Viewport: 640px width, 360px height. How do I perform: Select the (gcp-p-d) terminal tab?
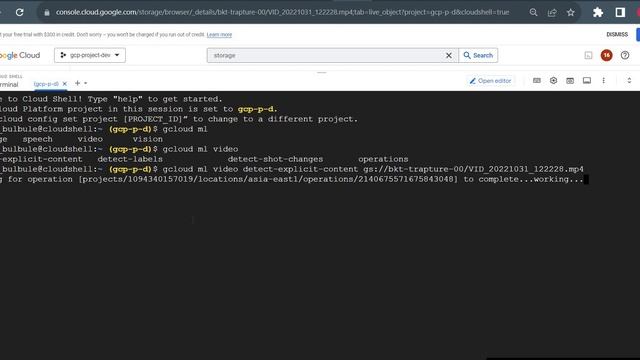(46, 84)
